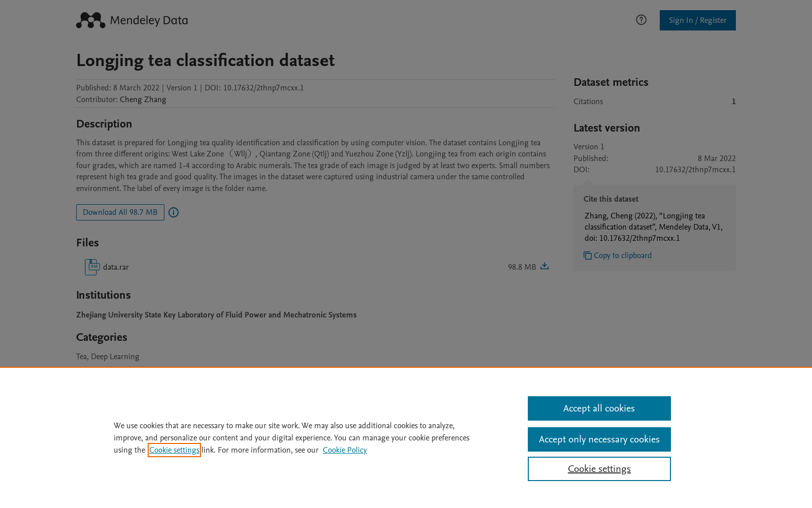Accept only necessary cookies
The image size is (812, 508).
(x=599, y=439)
